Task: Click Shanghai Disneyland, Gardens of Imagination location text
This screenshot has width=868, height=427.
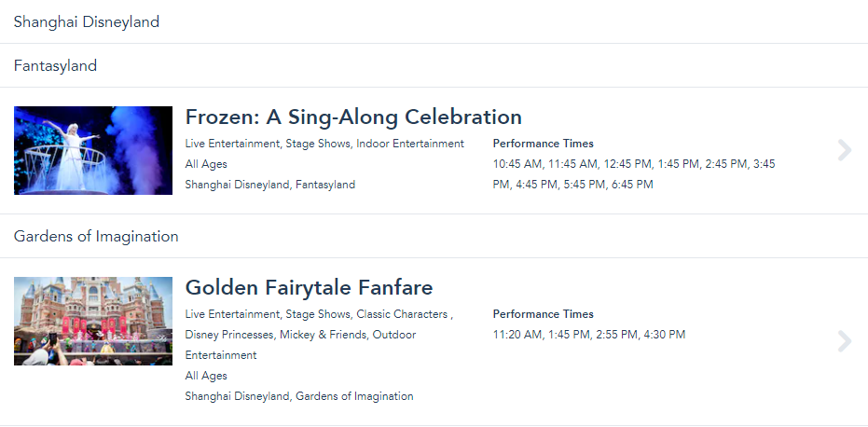Action: (x=298, y=396)
